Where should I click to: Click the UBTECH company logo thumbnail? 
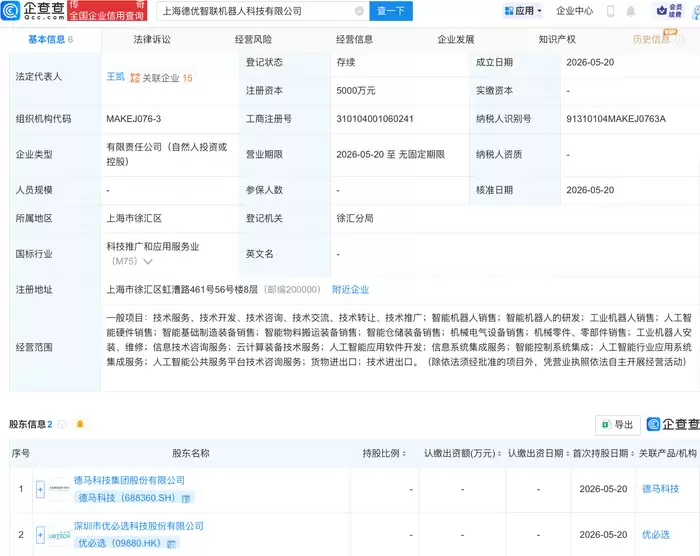point(59,535)
